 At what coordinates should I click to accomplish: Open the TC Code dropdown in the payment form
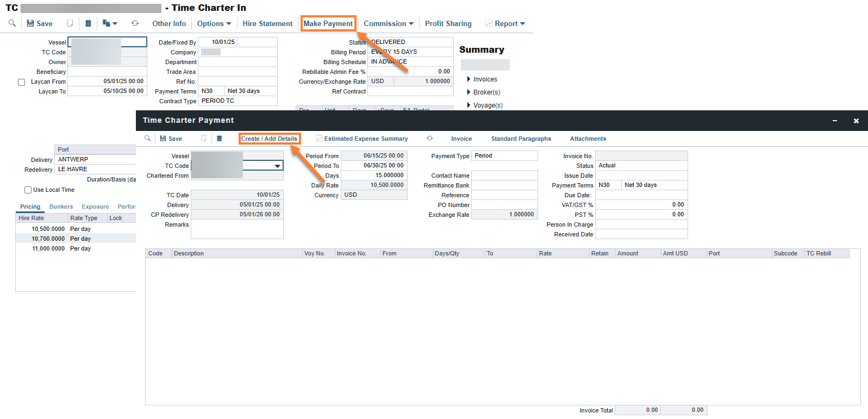tap(277, 166)
